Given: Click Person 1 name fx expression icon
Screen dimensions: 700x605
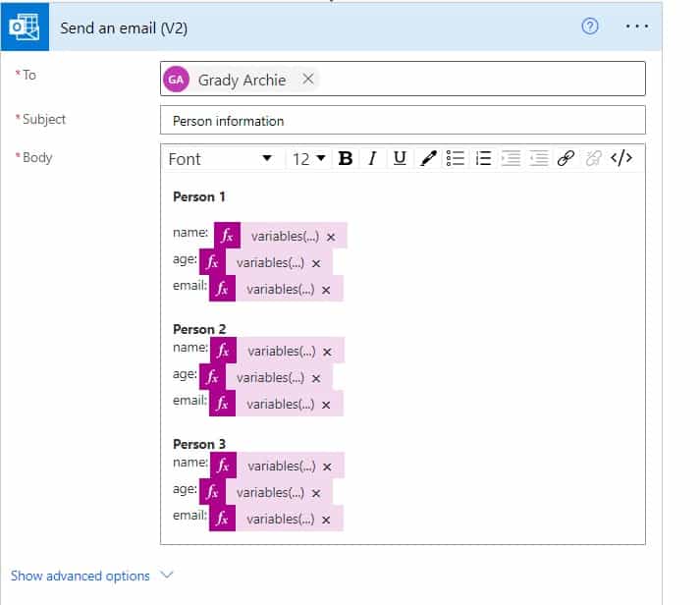Looking at the screenshot, I should [227, 236].
